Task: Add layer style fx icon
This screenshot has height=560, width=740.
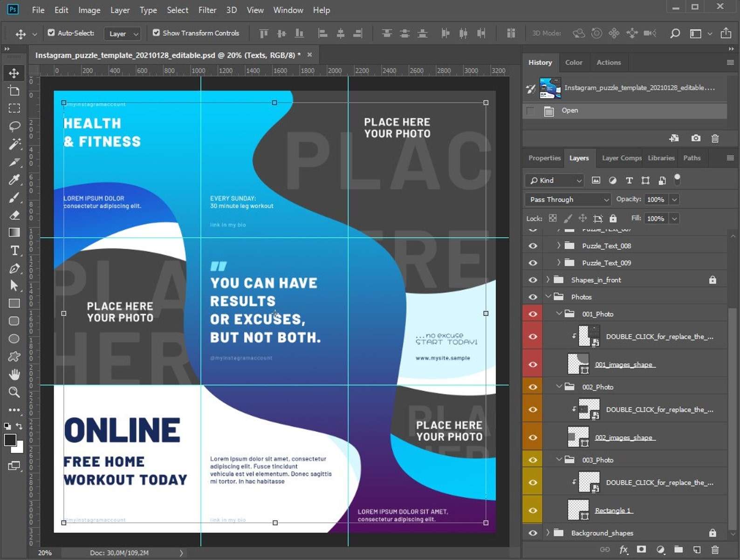Action: (624, 550)
